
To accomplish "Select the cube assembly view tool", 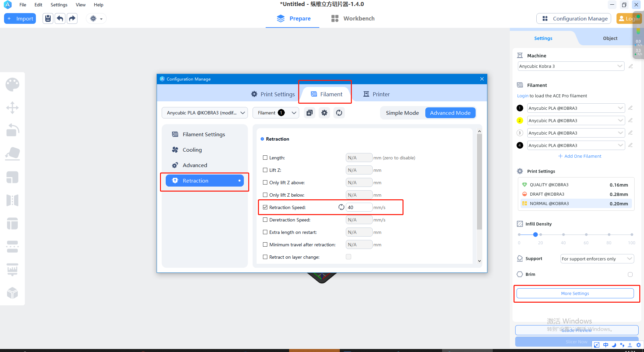I will pyautogui.click(x=12, y=293).
